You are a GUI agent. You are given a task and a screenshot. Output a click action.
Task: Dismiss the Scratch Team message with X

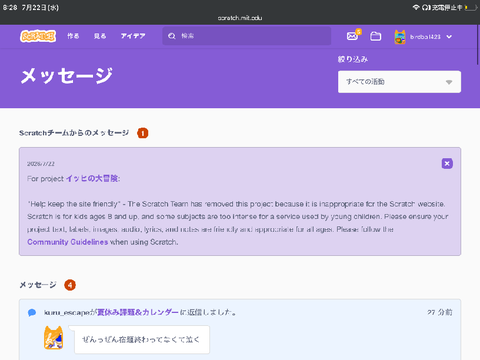point(447,163)
